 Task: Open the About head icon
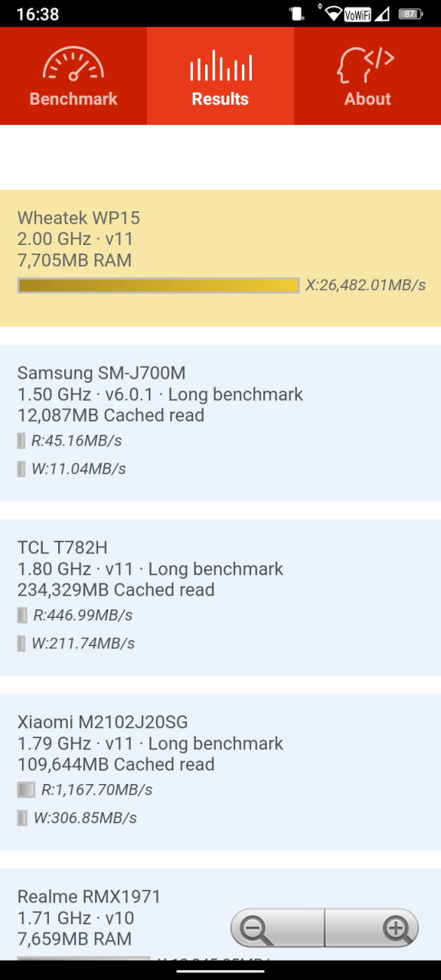366,65
